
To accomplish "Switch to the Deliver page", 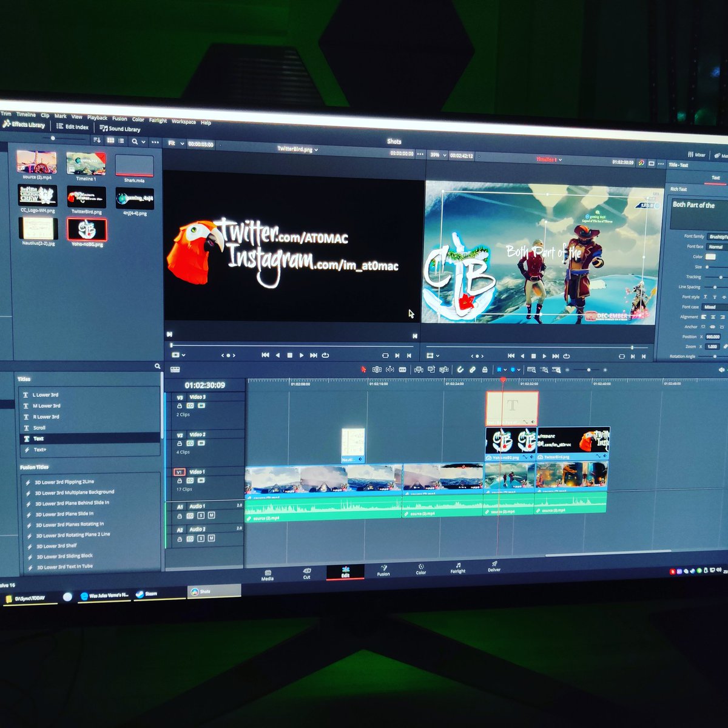I will point(494,566).
